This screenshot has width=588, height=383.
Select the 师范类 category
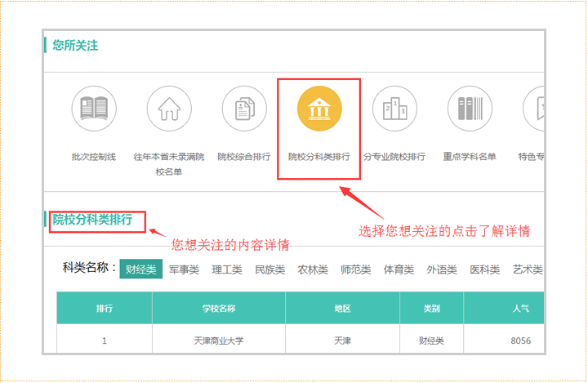coord(356,269)
